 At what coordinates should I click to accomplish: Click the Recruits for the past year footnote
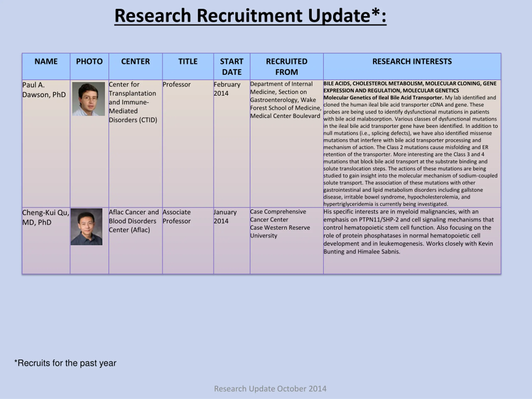point(65,363)
